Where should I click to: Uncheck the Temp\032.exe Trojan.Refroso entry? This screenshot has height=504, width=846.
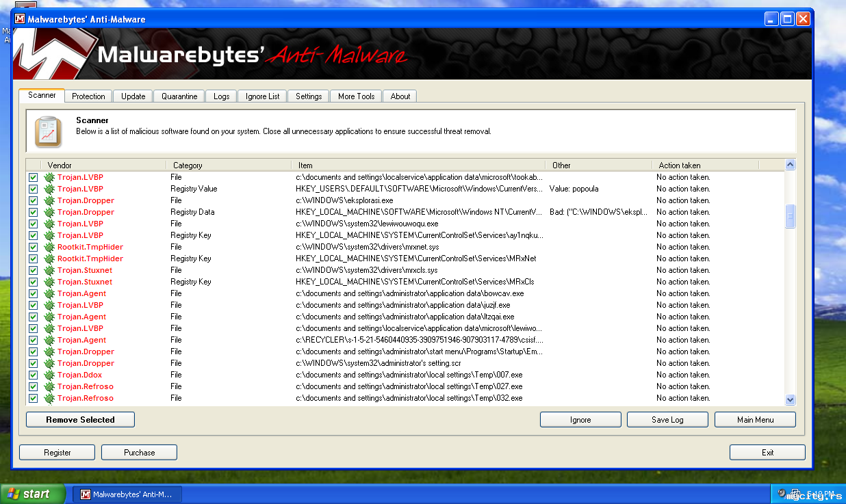[x=33, y=398]
